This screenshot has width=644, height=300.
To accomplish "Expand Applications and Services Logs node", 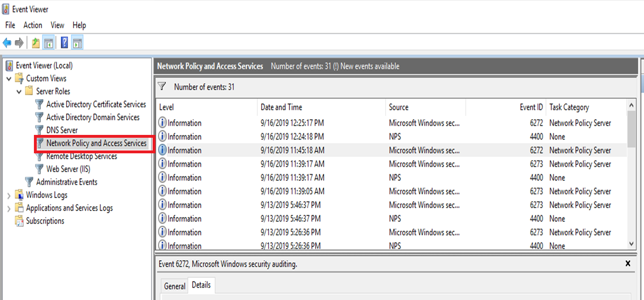I will click(x=9, y=208).
